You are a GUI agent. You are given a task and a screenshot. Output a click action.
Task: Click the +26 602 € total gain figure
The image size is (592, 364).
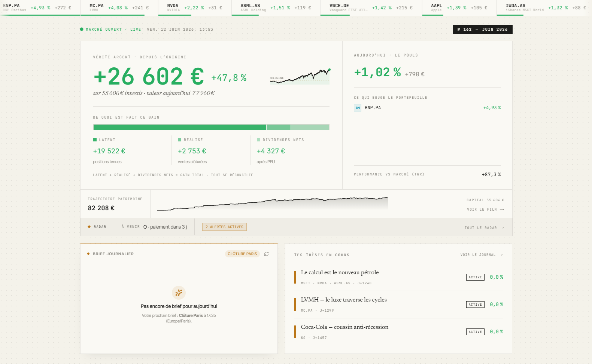(x=149, y=76)
